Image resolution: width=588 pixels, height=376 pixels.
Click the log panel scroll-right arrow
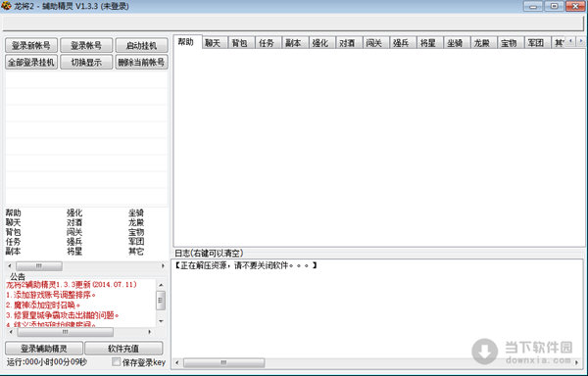pyautogui.click(x=577, y=362)
